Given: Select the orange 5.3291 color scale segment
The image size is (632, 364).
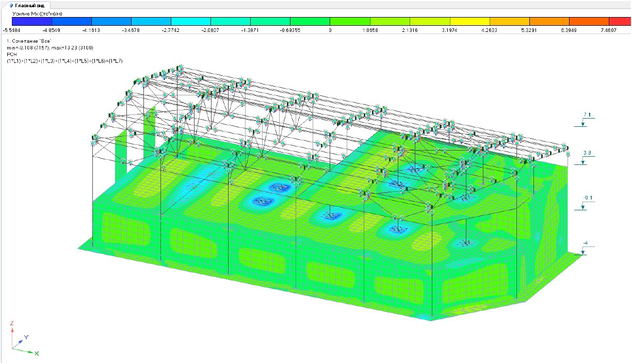Looking at the screenshot, I should [x=549, y=21].
